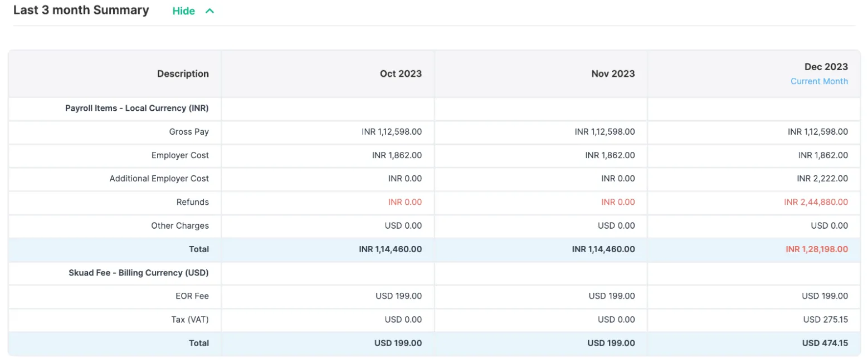Viewport: 868px width, 364px height.
Task: Select Nov 2023 fee total USD 199.00
Action: click(x=611, y=343)
